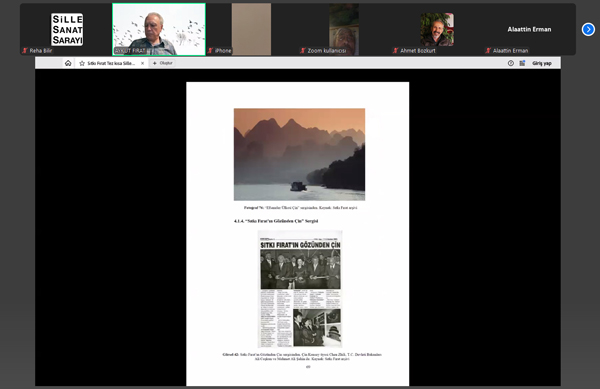600x389 pixels.
Task: Open the apps notification icon beside Giriş yap
Action: (x=522, y=63)
